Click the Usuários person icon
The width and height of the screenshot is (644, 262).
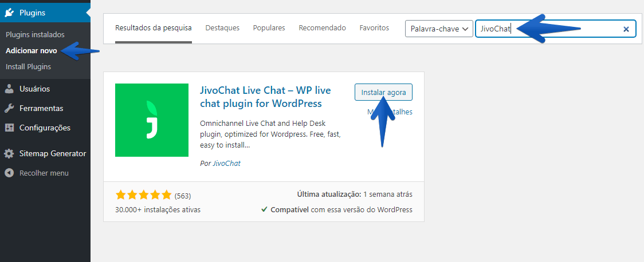pos(9,89)
